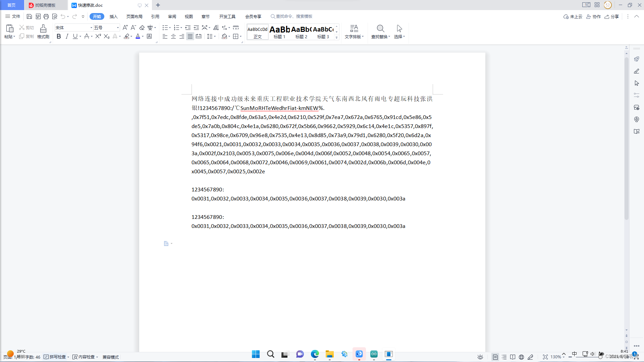Clear formatting with the eraser icon
This screenshot has height=362, width=644.
pos(142,27)
